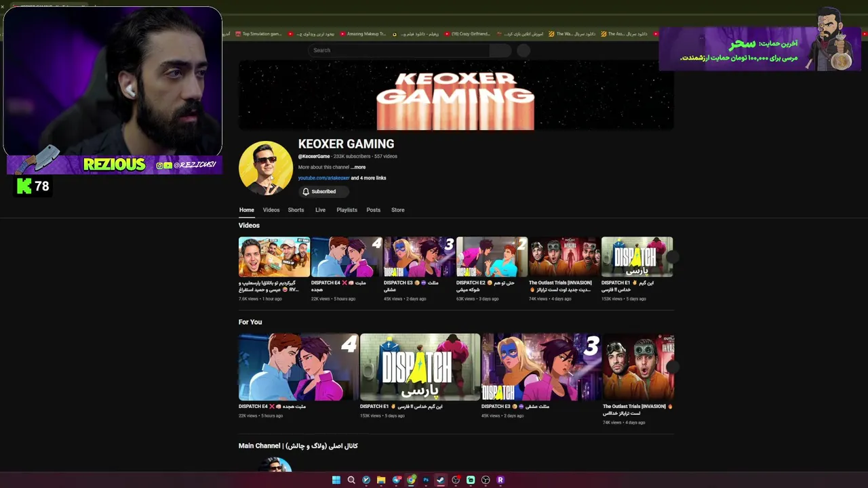868x488 pixels.
Task: Open DISPATCH E3 thumbnail in For You
Action: pyautogui.click(x=541, y=367)
